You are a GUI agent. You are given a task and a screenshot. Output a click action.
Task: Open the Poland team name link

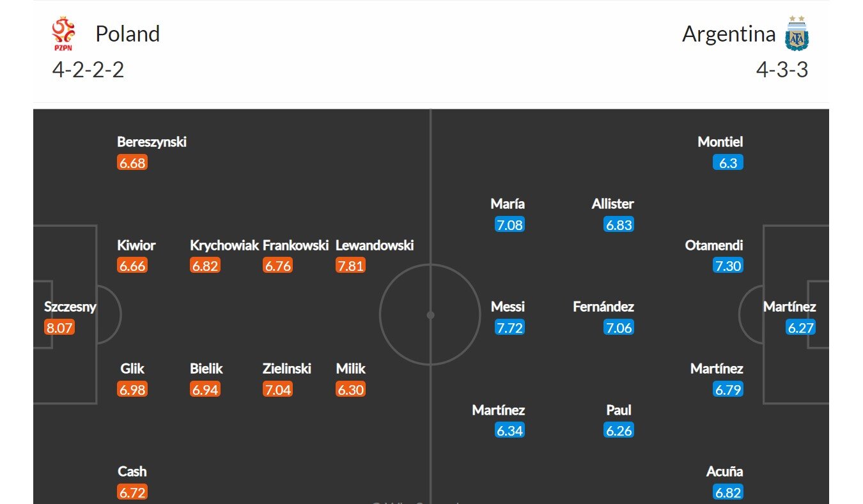(128, 34)
